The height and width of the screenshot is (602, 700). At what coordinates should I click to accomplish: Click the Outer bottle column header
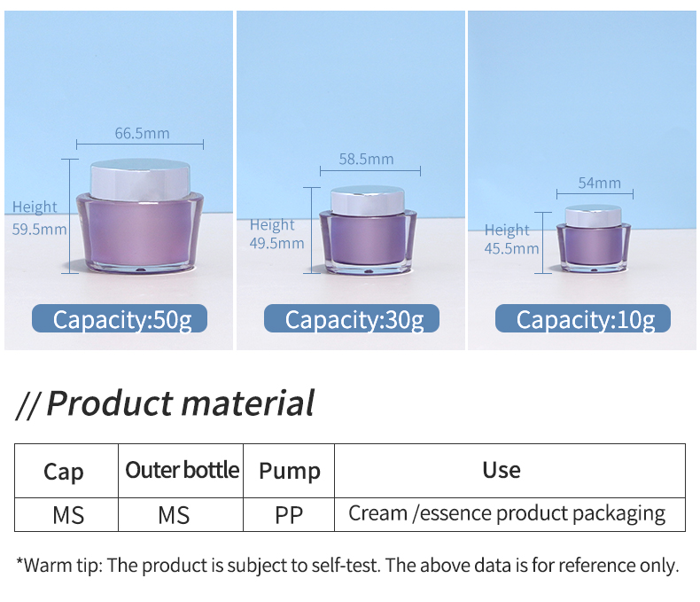pos(182,470)
